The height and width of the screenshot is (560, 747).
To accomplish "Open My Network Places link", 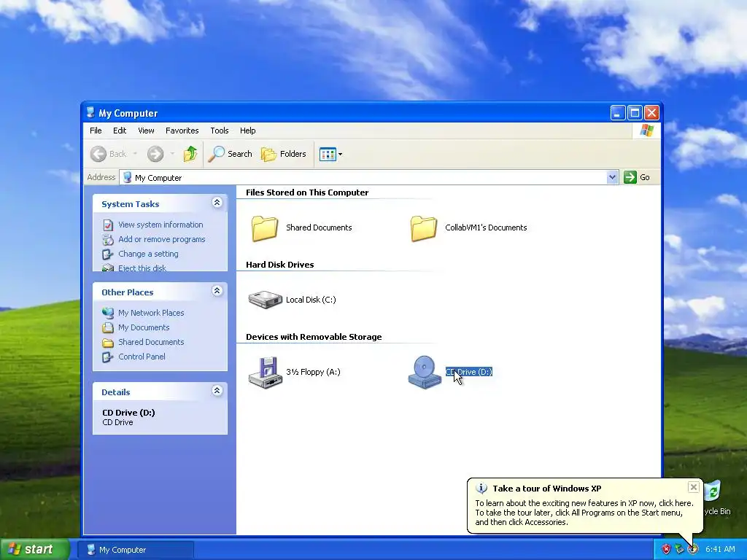I will [151, 313].
